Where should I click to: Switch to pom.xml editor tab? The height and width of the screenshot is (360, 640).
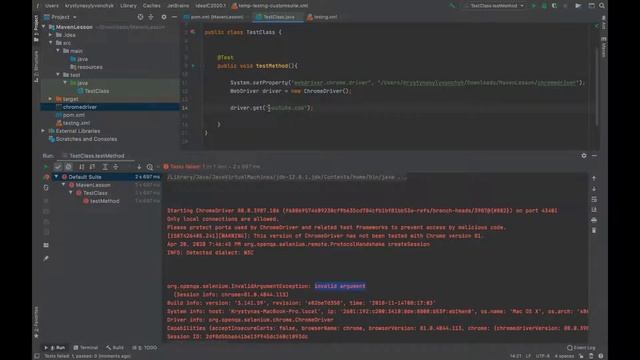click(x=215, y=17)
